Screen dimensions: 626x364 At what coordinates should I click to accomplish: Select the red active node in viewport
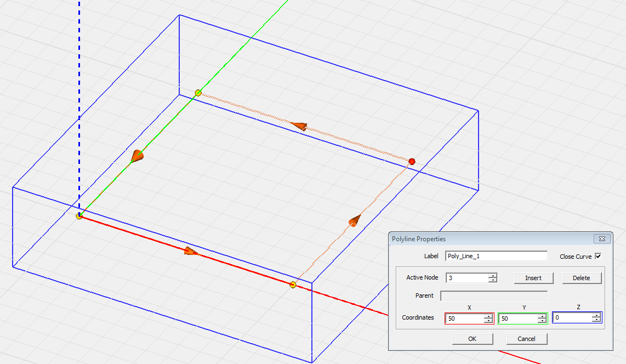pyautogui.click(x=412, y=161)
